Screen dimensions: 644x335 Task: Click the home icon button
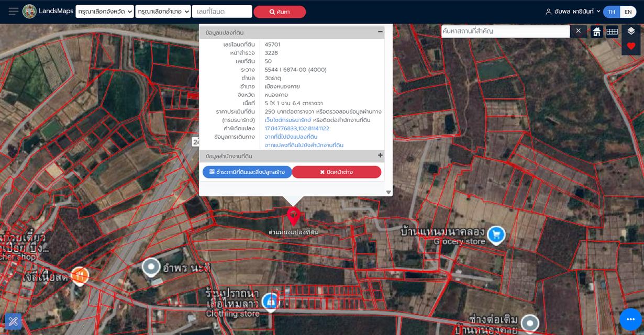coord(597,32)
